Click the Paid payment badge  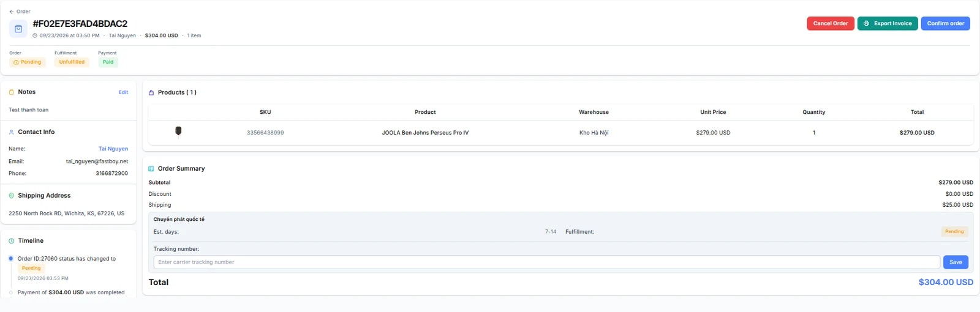pyautogui.click(x=108, y=62)
